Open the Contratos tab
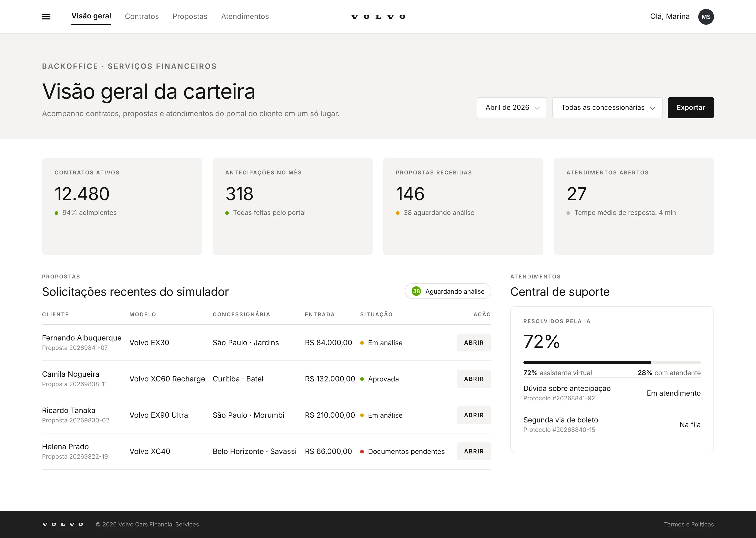 [x=142, y=16]
